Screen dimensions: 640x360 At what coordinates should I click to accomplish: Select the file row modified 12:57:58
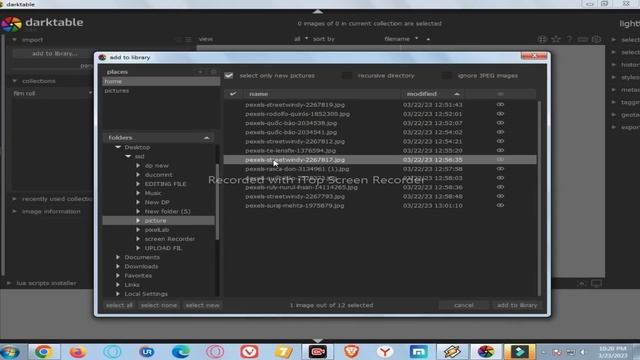tap(380, 169)
